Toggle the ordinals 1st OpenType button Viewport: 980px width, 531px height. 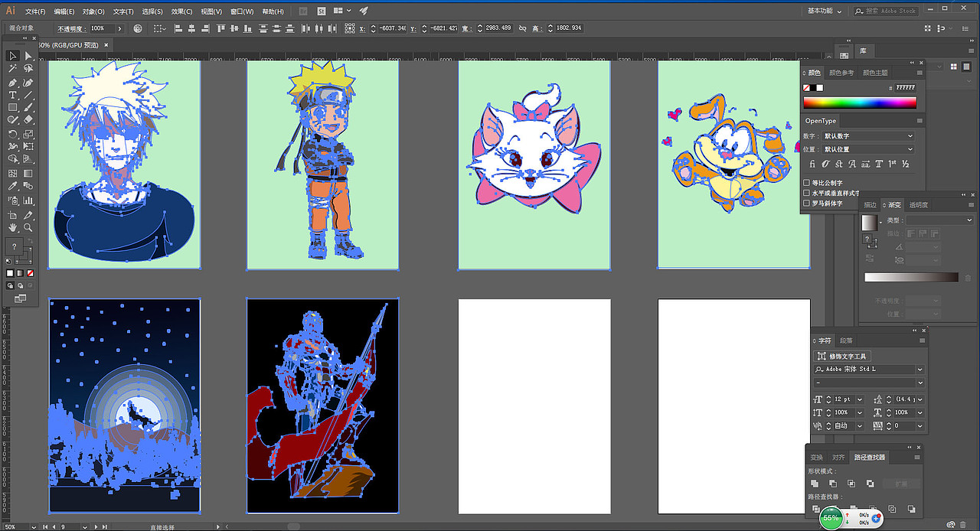point(892,164)
